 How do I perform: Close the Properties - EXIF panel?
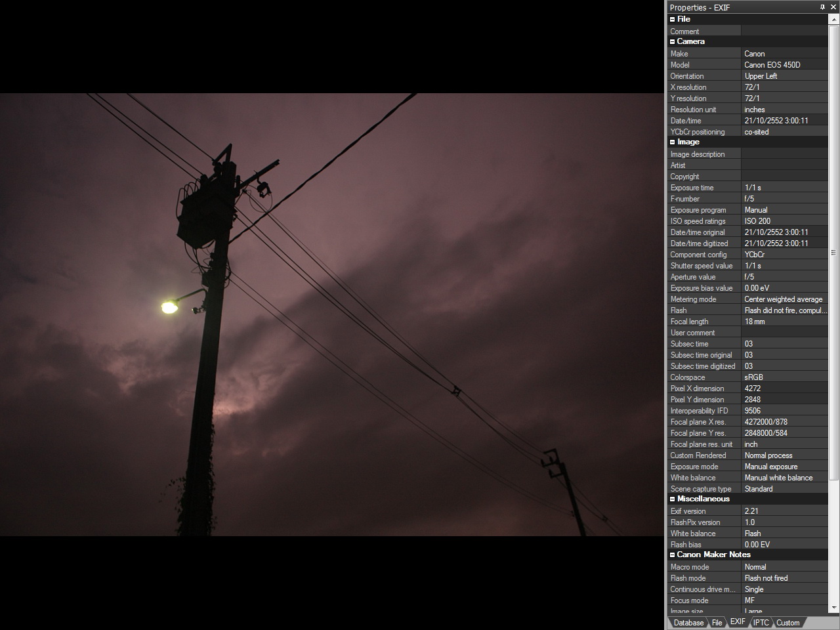pos(833,7)
